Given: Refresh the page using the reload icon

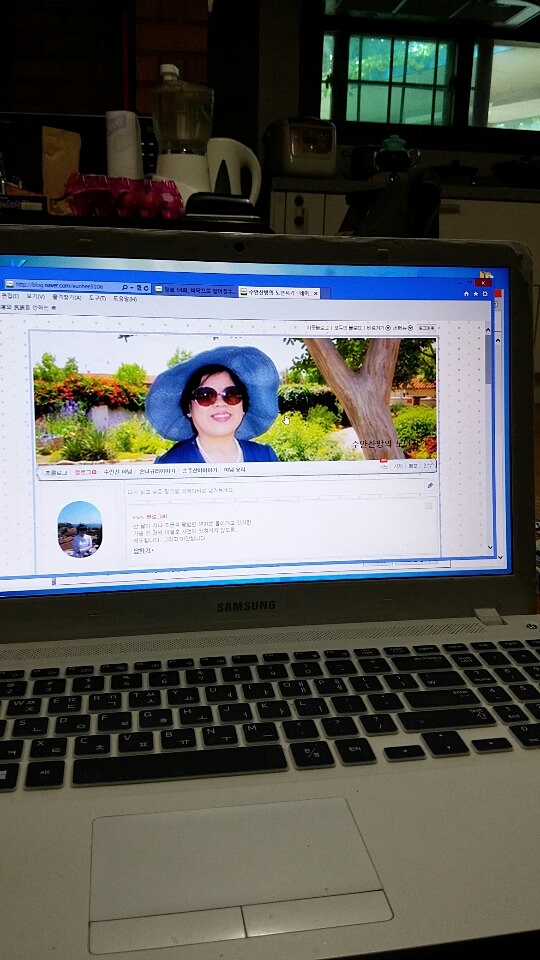Looking at the screenshot, I should [146, 287].
